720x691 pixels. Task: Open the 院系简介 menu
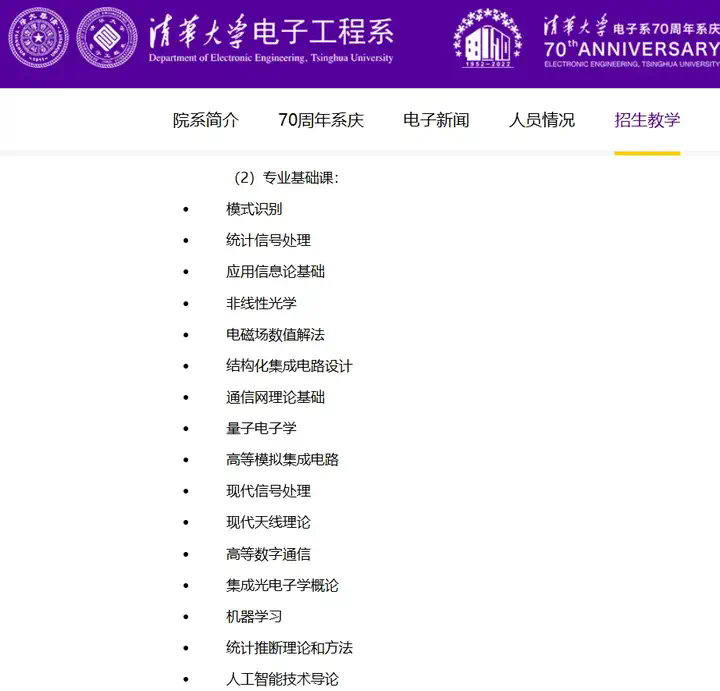click(206, 120)
